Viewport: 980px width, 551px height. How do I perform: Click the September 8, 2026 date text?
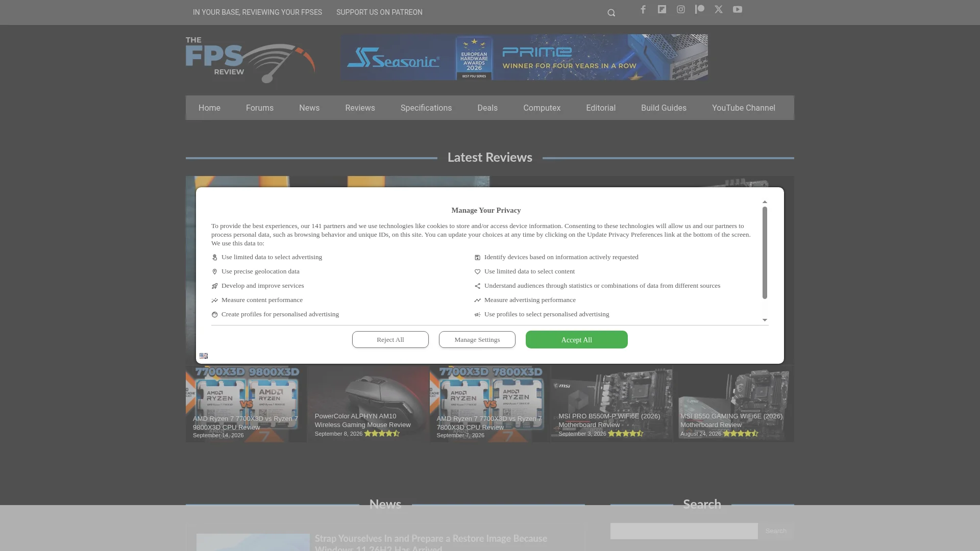(x=338, y=434)
